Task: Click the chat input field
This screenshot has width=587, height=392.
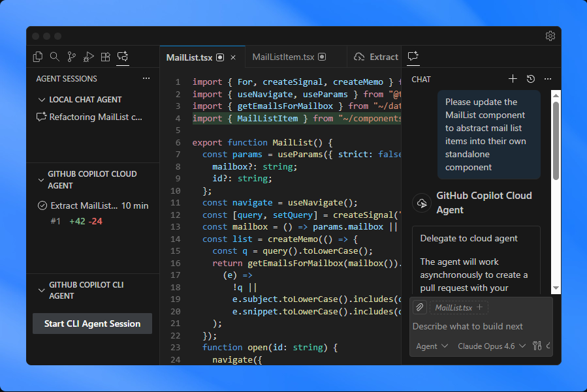Action: tap(481, 326)
